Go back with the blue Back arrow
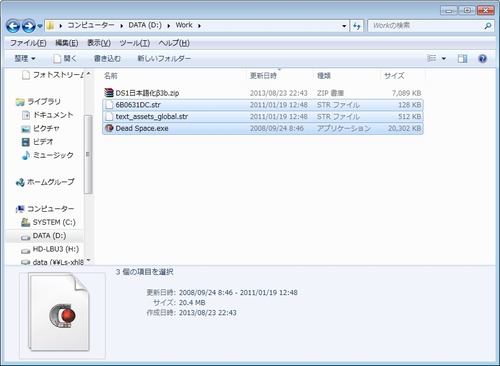 tap(13, 26)
